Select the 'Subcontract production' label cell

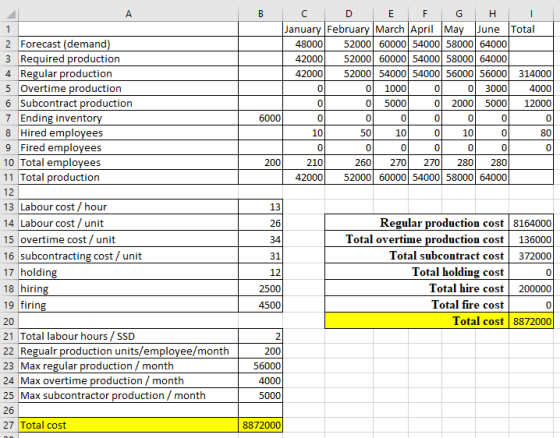click(129, 103)
